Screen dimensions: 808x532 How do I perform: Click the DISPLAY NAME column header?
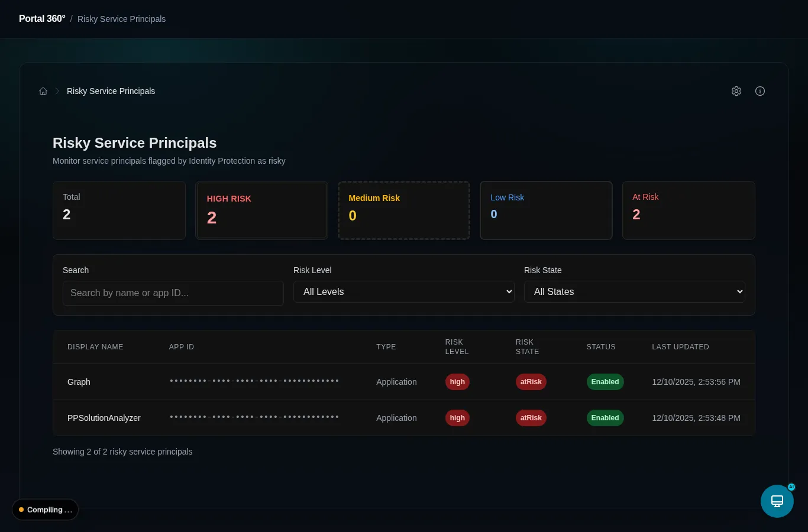(95, 347)
